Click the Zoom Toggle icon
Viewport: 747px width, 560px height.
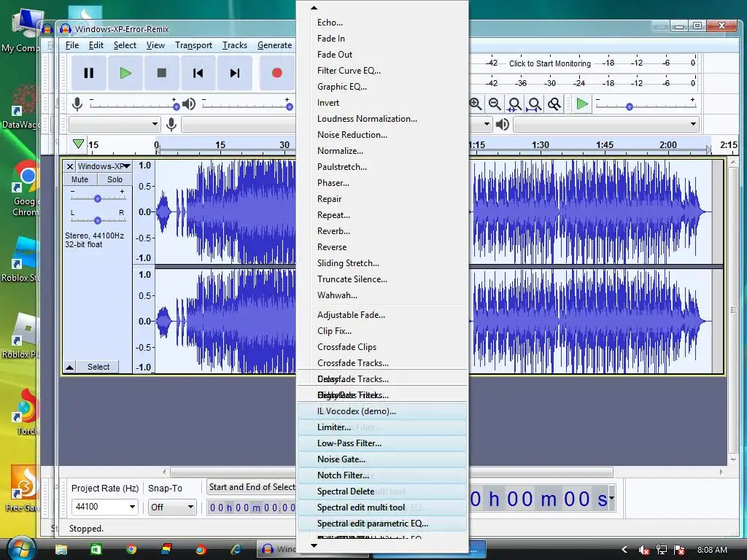(x=554, y=104)
